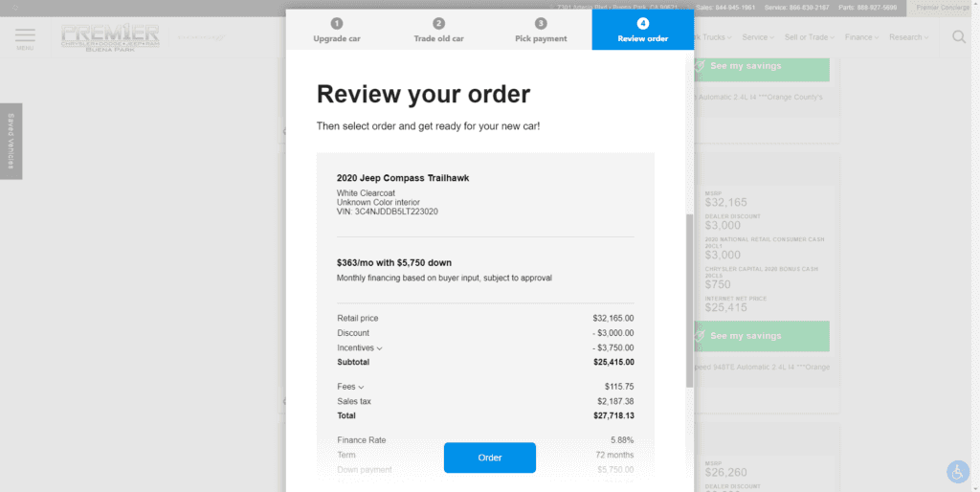Click the Chrysler Capital bonus cash $750
This screenshot has height=492, width=980.
click(x=718, y=284)
